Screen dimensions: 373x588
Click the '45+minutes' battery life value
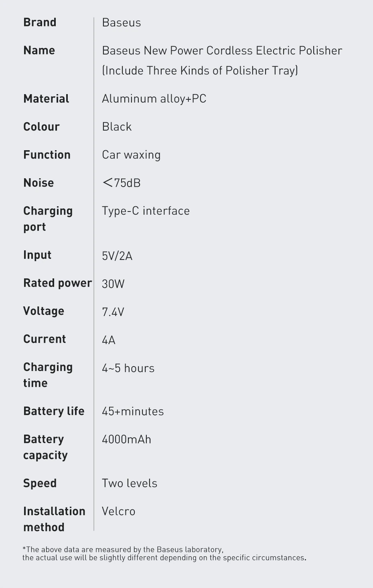pyautogui.click(x=133, y=411)
